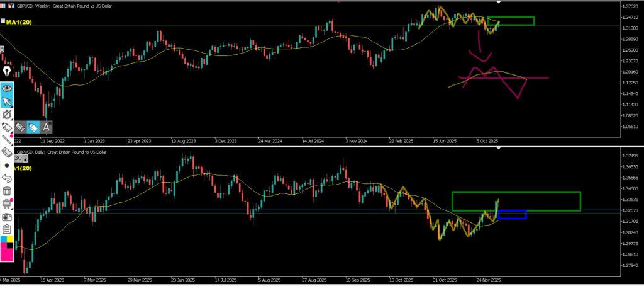The height and width of the screenshot is (286, 644).
Task: Select the eraser tool in the vertical toolbar
Action: tap(7, 151)
